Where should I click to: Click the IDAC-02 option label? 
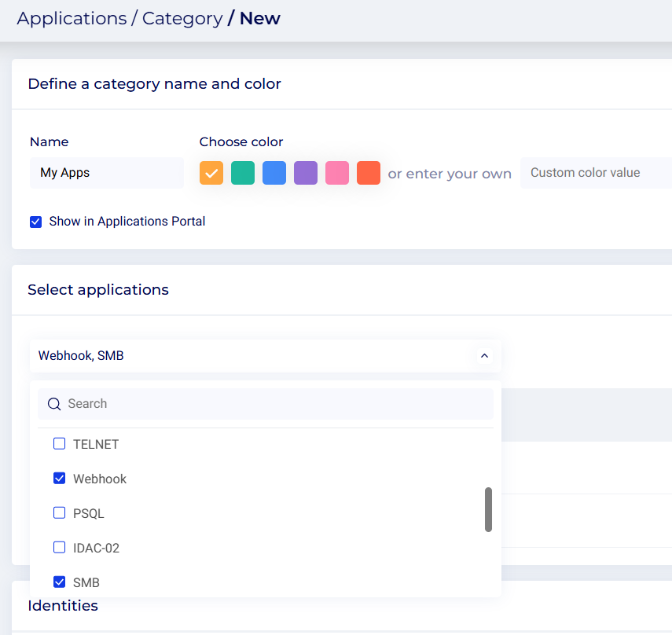pyautogui.click(x=96, y=548)
